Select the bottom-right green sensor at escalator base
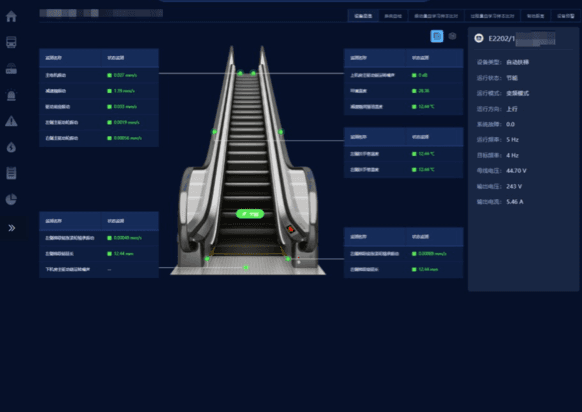 pyautogui.click(x=288, y=259)
